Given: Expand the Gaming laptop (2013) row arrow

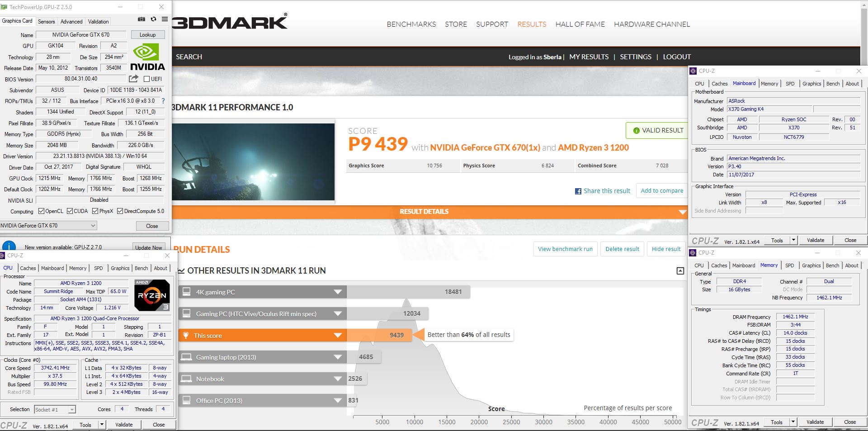Looking at the screenshot, I should [x=338, y=357].
